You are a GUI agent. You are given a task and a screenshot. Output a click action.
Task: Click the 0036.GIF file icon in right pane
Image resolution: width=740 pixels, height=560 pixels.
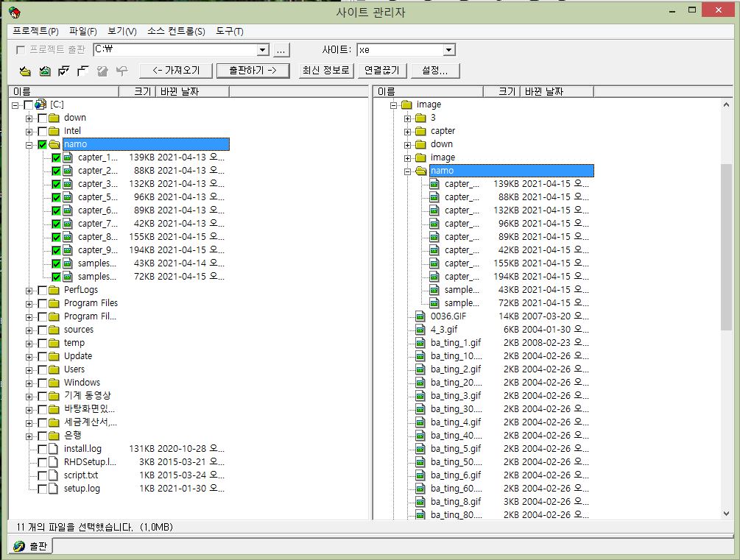420,316
